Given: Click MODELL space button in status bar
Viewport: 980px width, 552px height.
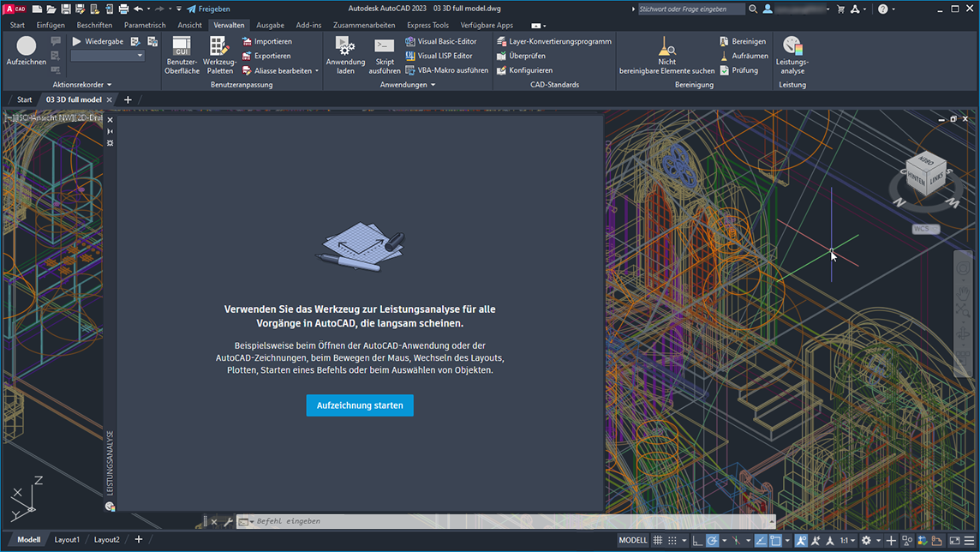Looking at the screenshot, I should (633, 540).
